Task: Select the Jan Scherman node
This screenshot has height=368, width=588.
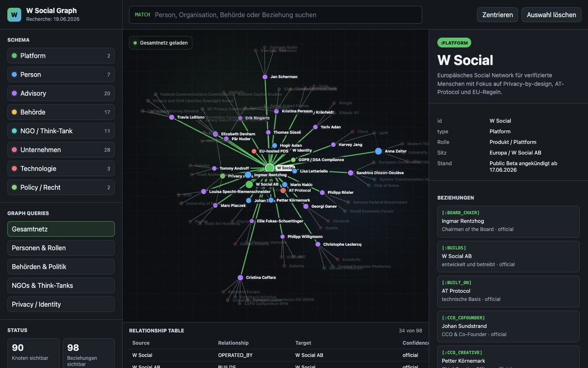Action: [265, 77]
